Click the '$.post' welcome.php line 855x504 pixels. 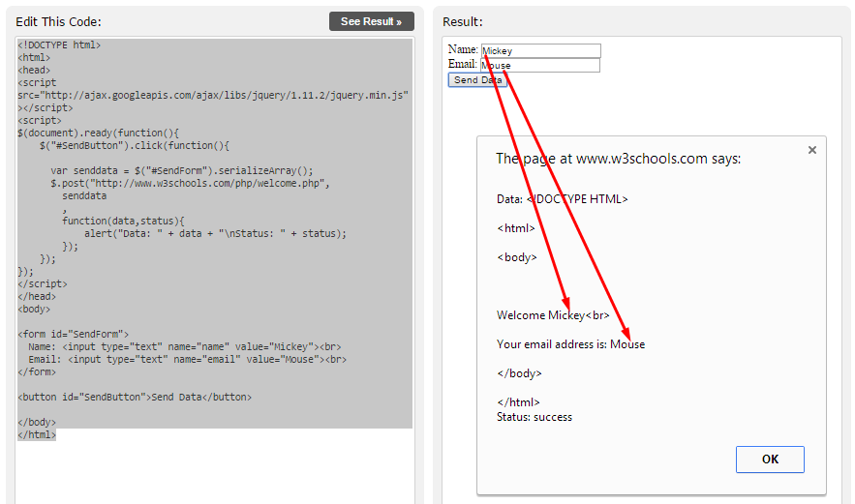191,183
